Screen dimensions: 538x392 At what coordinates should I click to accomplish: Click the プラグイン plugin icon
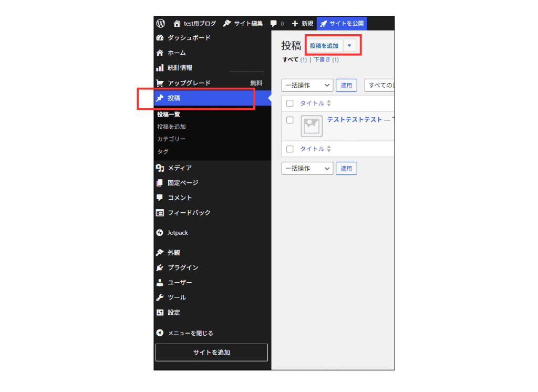(x=161, y=267)
